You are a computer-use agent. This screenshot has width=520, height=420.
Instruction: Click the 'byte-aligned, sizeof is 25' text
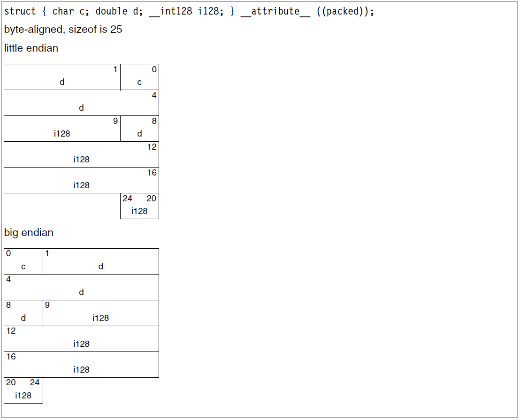[63, 30]
